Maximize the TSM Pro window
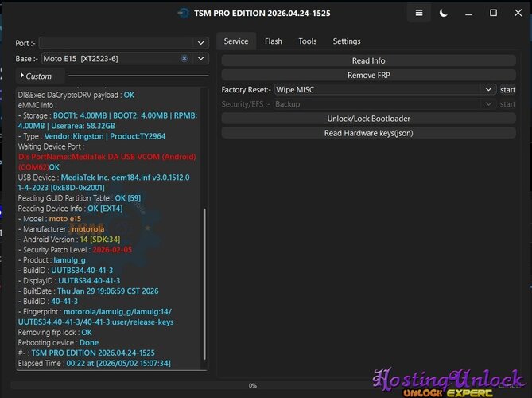The height and width of the screenshot is (398, 532). coord(493,13)
